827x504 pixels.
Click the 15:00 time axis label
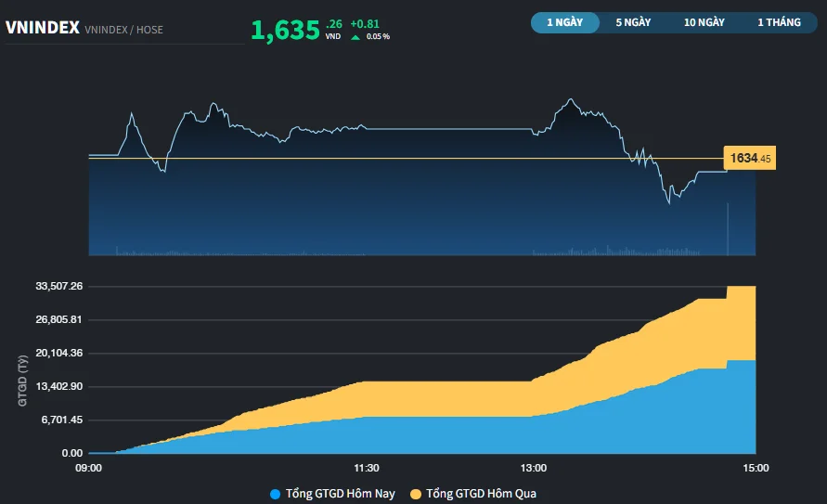point(756,468)
